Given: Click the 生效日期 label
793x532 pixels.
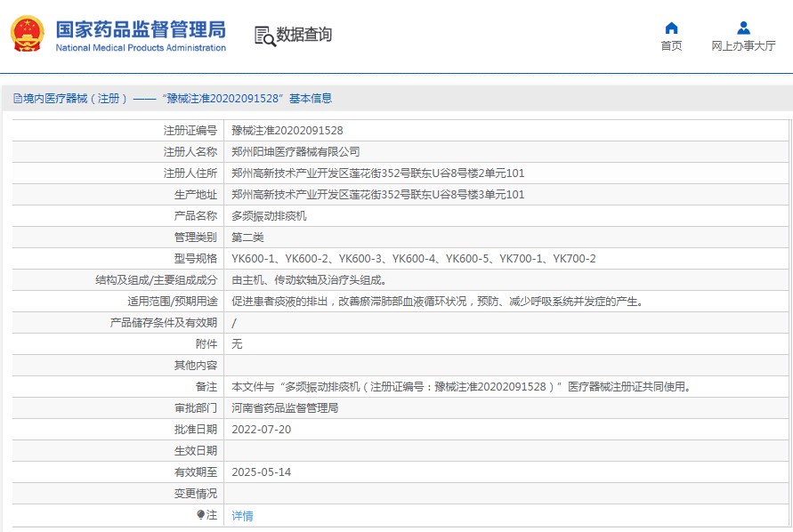Looking at the screenshot, I should click(196, 451).
